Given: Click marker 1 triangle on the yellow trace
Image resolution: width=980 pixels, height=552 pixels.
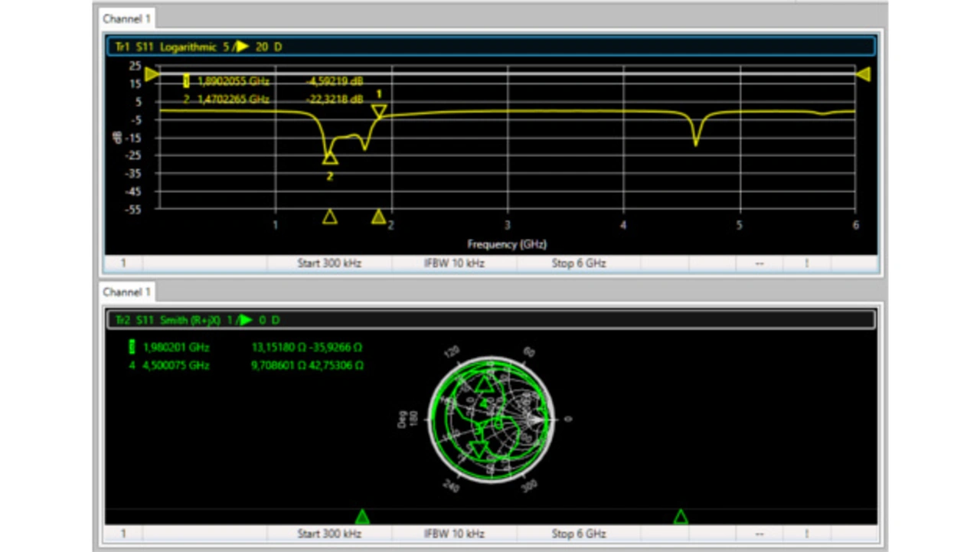Looking at the screenshot, I should click(x=379, y=112).
